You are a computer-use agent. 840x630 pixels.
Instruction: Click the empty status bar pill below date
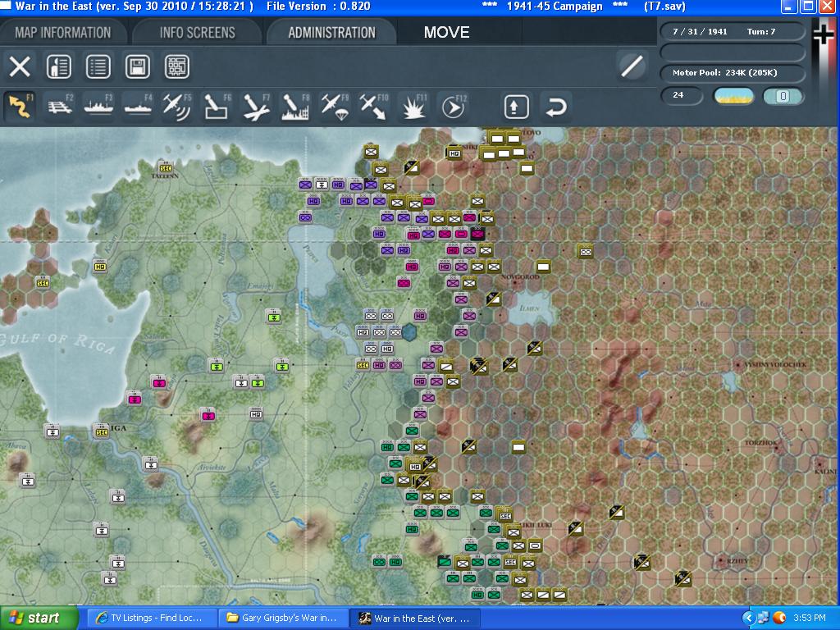[733, 52]
